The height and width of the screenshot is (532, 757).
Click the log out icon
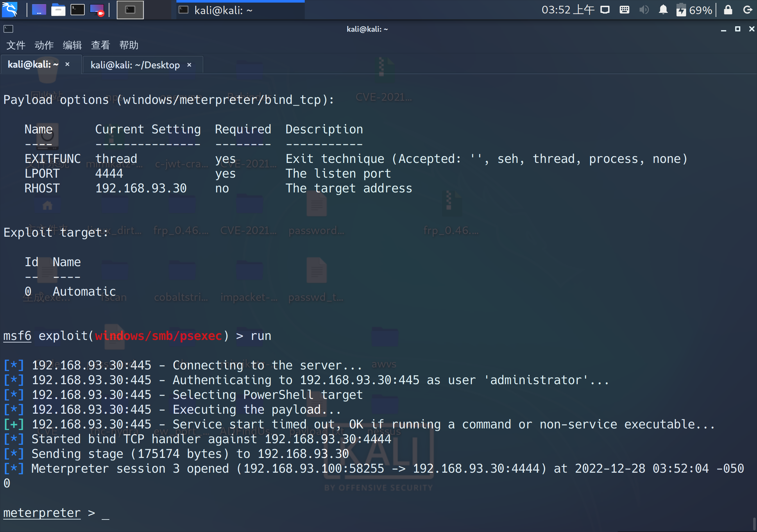tap(747, 10)
